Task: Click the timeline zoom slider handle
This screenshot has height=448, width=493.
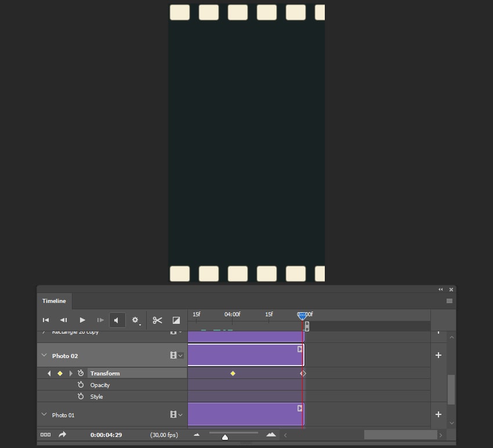Action: coord(225,437)
